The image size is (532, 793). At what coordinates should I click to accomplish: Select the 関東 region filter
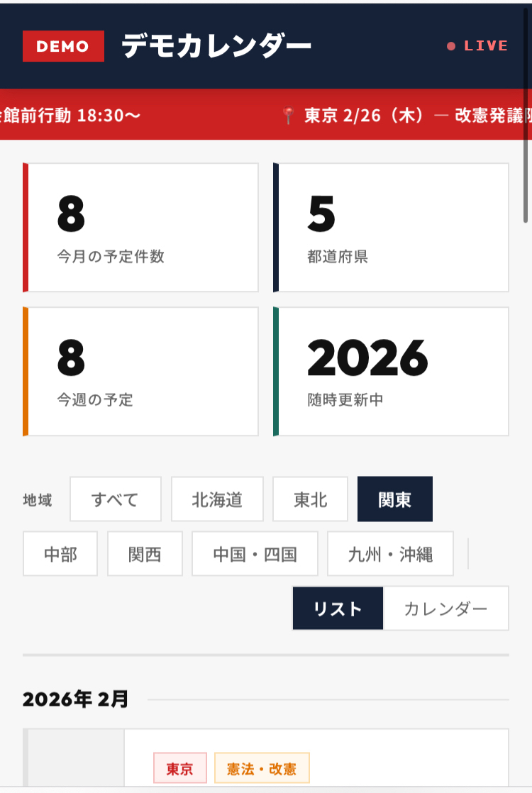pos(395,499)
